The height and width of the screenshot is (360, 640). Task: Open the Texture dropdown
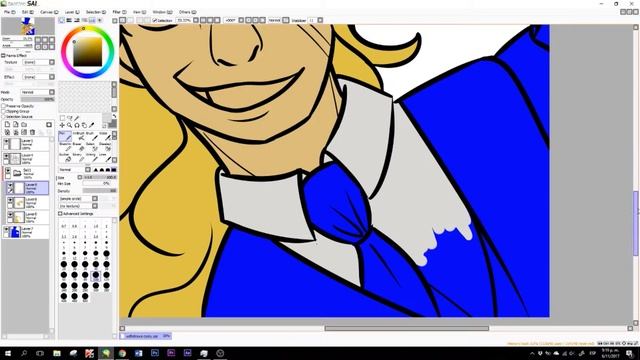52,62
